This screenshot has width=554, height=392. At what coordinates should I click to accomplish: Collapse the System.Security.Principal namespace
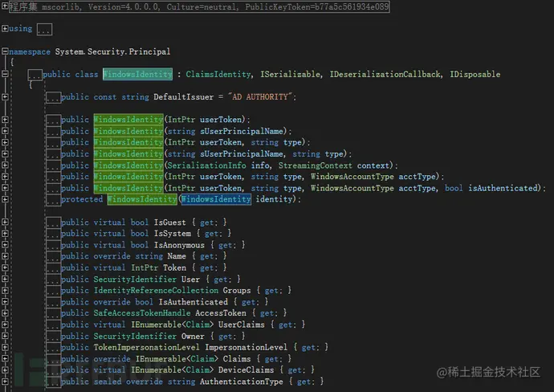click(5, 51)
